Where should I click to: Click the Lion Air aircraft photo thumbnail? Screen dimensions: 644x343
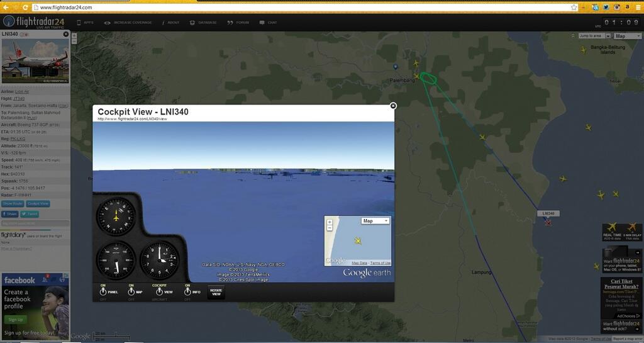(35, 61)
